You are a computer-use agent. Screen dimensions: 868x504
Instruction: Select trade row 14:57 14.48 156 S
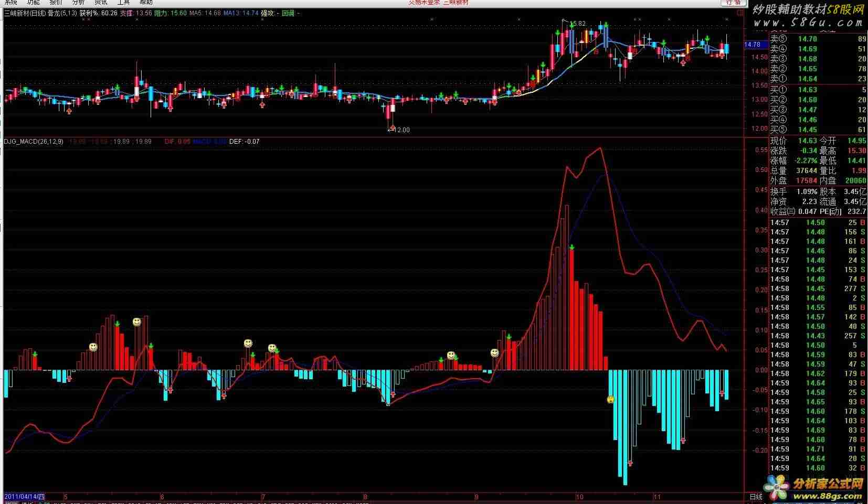click(x=818, y=232)
